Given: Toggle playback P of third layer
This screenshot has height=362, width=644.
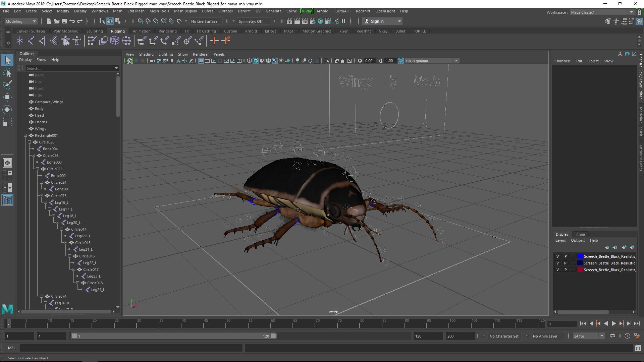Looking at the screenshot, I should click(565, 270).
